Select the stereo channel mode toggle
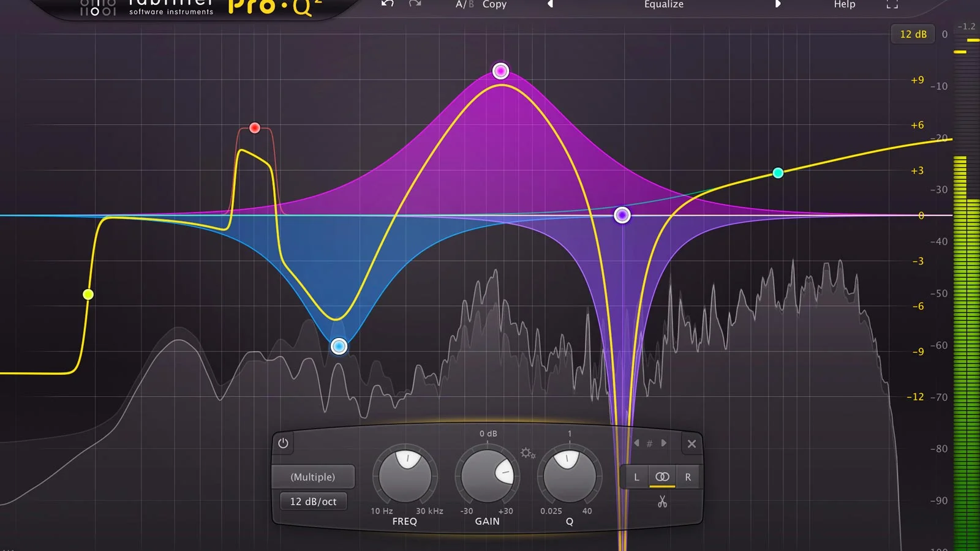 pos(662,477)
